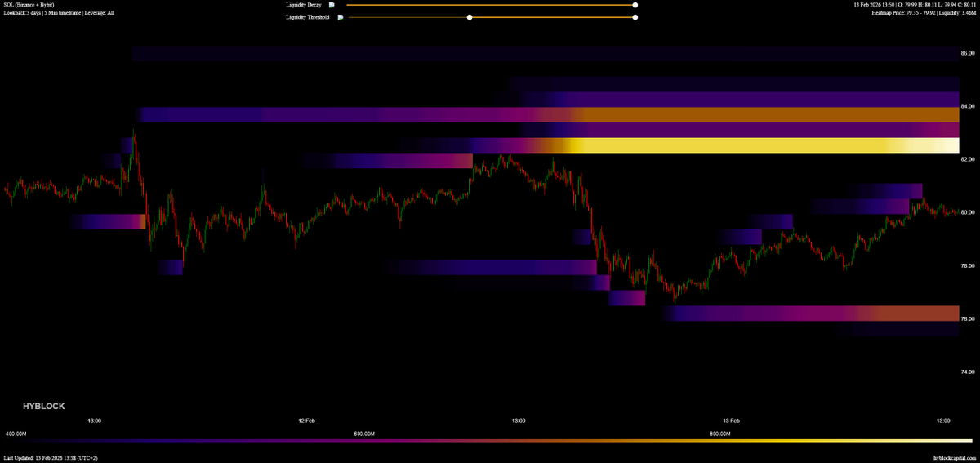980x463 pixels.
Task: Click the 400.00M color scale label
Action: click(16, 433)
